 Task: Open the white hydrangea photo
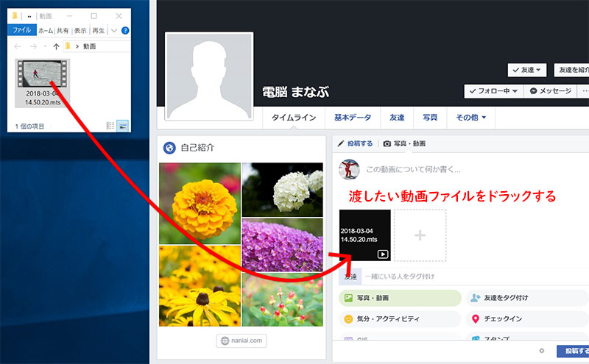pos(282,190)
